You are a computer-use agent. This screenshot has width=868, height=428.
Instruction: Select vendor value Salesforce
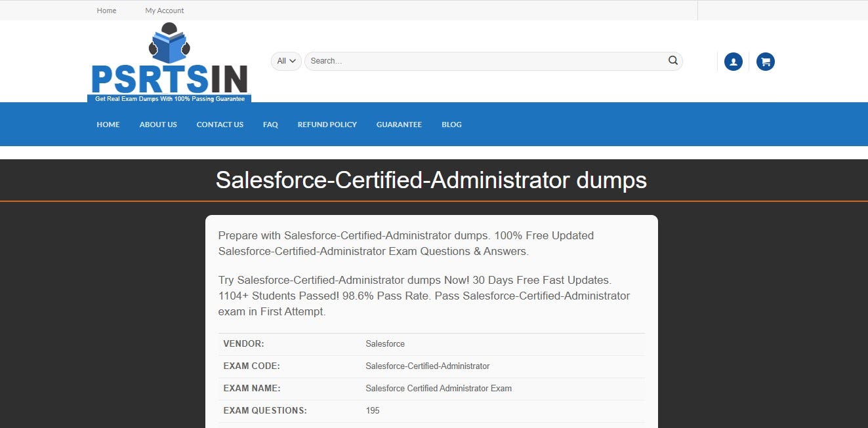coord(385,344)
